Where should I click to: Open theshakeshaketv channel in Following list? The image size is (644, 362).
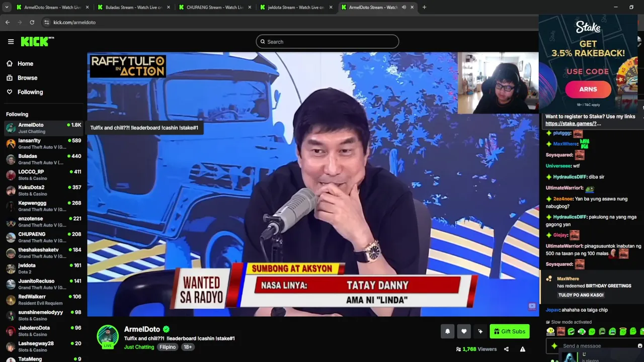coord(43,253)
